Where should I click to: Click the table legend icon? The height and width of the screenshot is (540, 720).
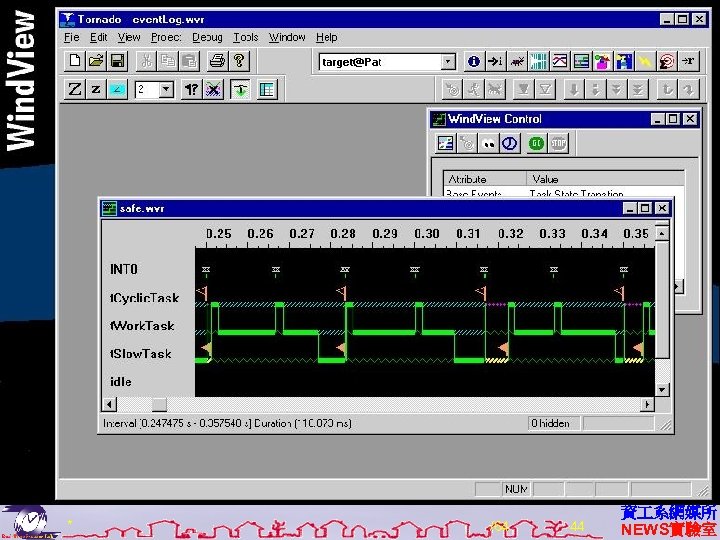tap(267, 89)
